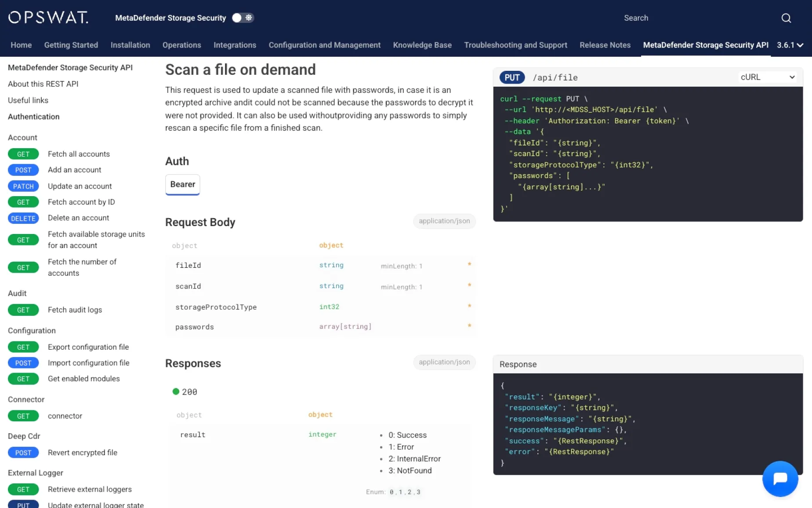This screenshot has height=508, width=812.
Task: Click the DELETE badge for Delete an account
Action: click(23, 218)
